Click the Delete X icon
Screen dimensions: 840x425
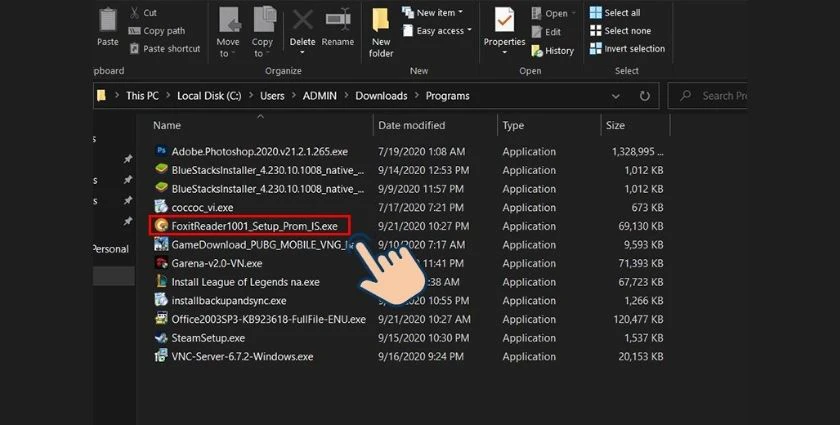click(303, 20)
